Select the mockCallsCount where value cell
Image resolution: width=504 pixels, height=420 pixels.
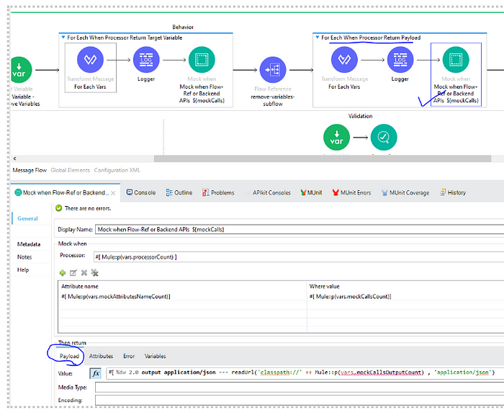(x=405, y=297)
